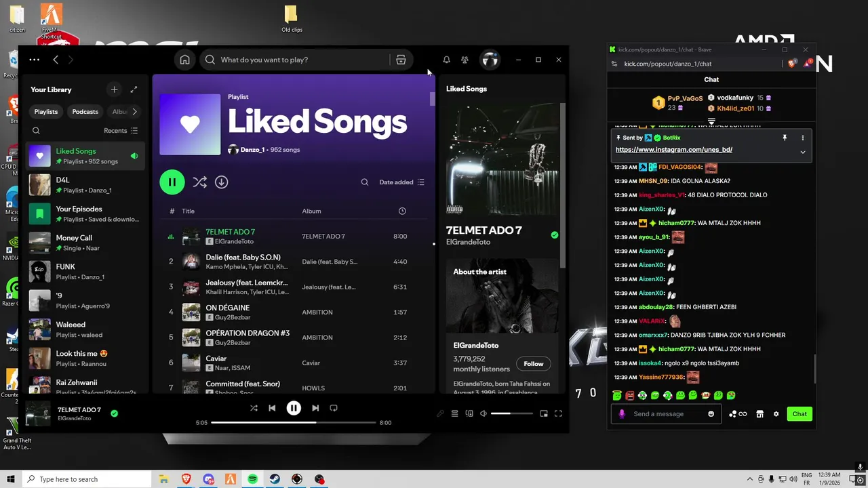Viewport: 868px width, 488px height.
Task: Click Send a message field in Kick chat
Action: point(667,414)
